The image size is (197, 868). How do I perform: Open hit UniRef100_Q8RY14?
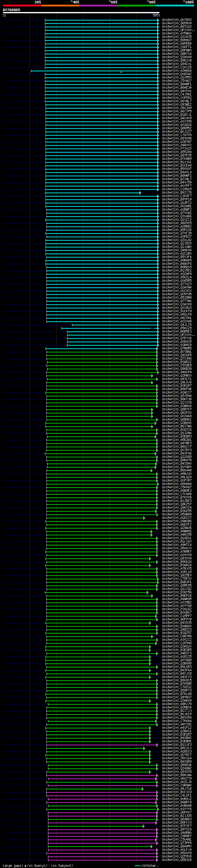177,54
